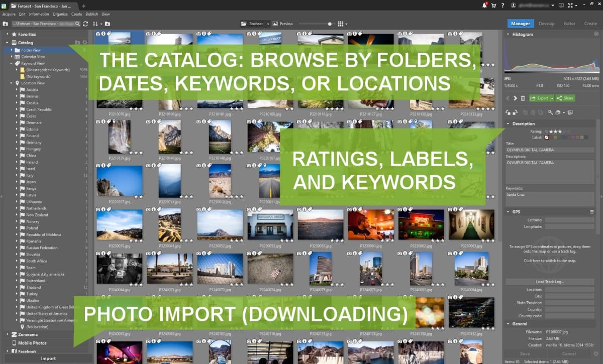Image resolution: width=603 pixels, height=364 pixels.
Task: Open the thumbnail grid layout dropdown
Action: 343,24
